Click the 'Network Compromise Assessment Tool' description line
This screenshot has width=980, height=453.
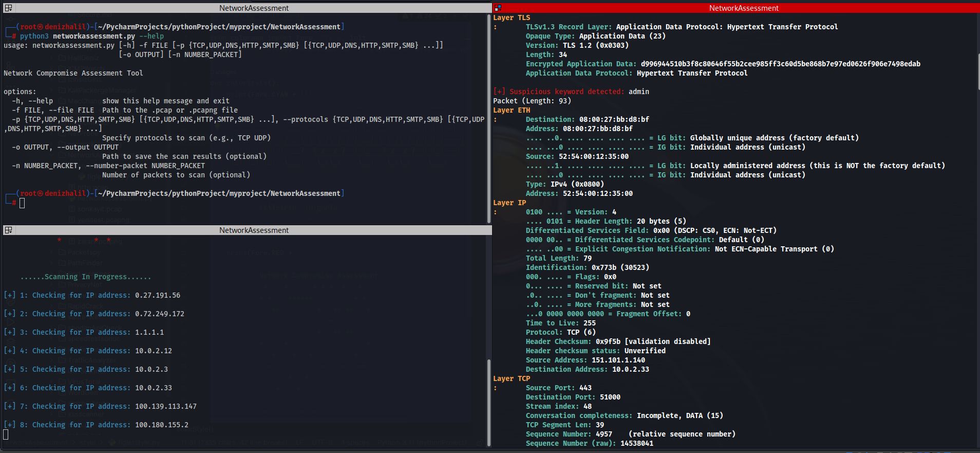point(73,73)
